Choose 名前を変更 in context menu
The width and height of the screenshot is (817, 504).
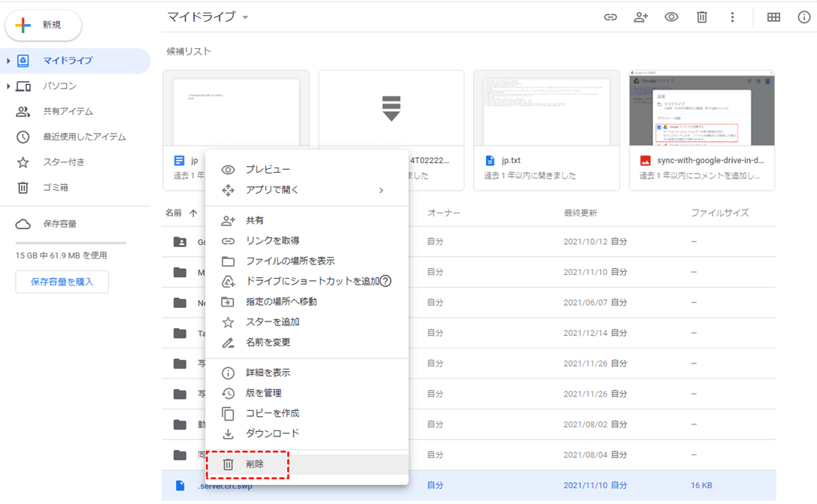pyautogui.click(x=307, y=342)
